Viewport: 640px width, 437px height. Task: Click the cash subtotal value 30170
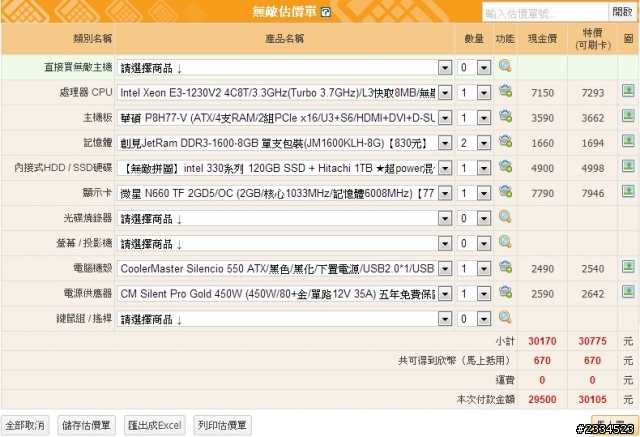pyautogui.click(x=542, y=341)
